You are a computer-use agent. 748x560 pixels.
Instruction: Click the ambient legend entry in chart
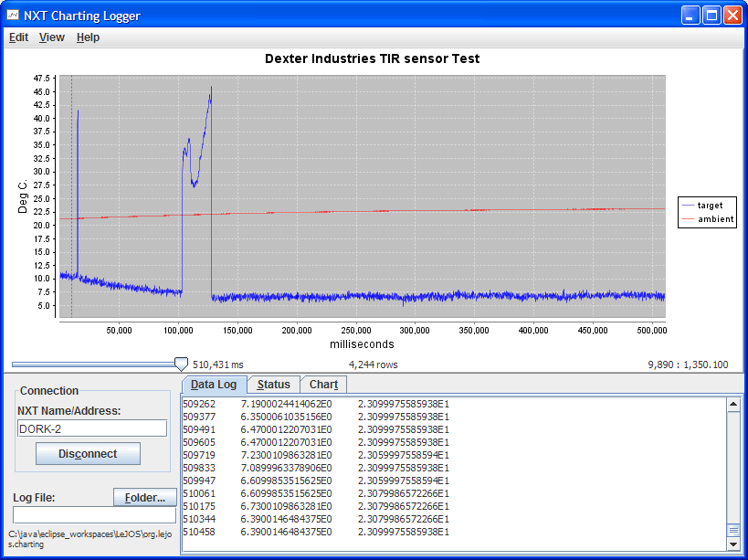pyautogui.click(x=708, y=219)
